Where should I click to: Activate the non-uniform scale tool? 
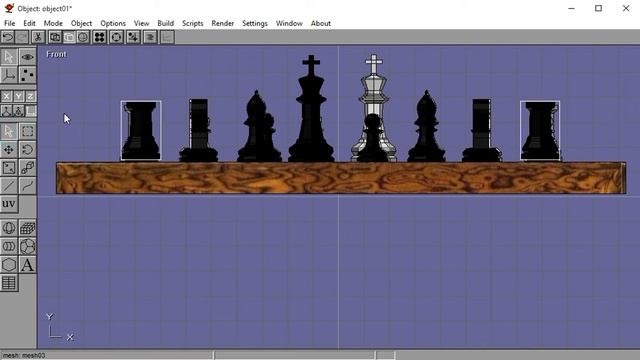pos(9,168)
